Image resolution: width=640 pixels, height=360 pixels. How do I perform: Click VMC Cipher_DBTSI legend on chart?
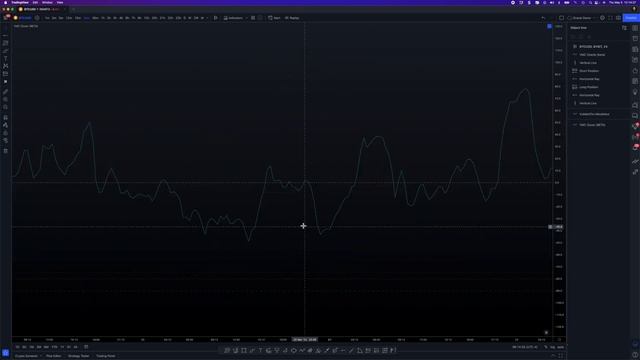tap(26, 26)
